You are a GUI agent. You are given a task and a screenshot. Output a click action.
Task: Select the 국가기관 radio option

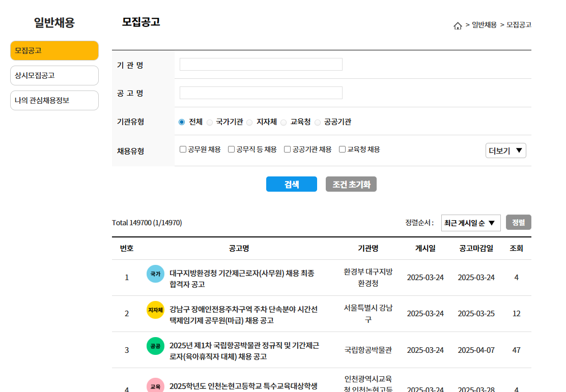(x=209, y=122)
